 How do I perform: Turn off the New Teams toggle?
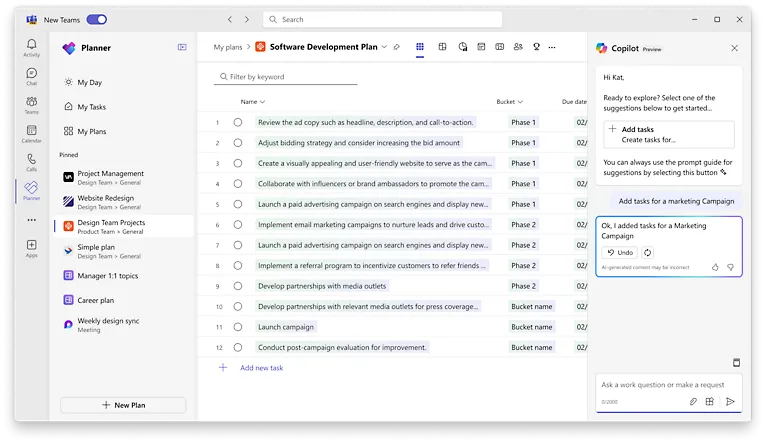click(x=97, y=20)
